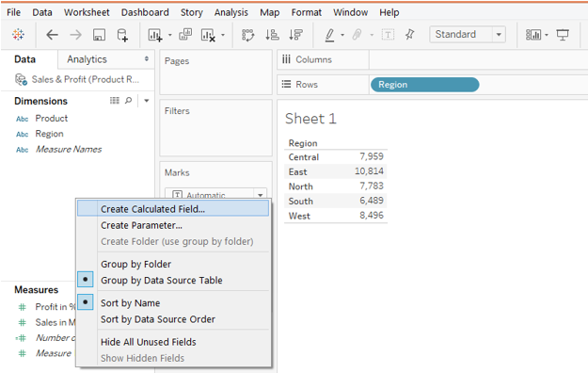Switch to the Analytics tab
Image resolution: width=588 pixels, height=373 pixels.
coord(87,59)
